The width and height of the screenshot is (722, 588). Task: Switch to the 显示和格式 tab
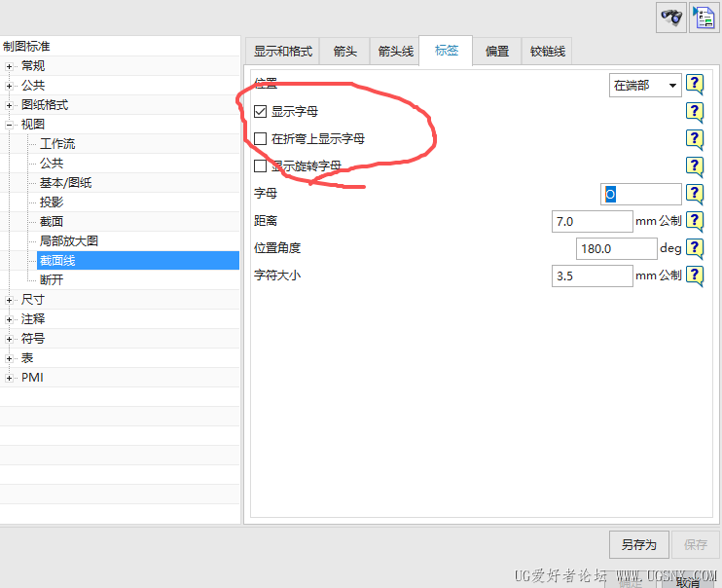click(x=283, y=52)
